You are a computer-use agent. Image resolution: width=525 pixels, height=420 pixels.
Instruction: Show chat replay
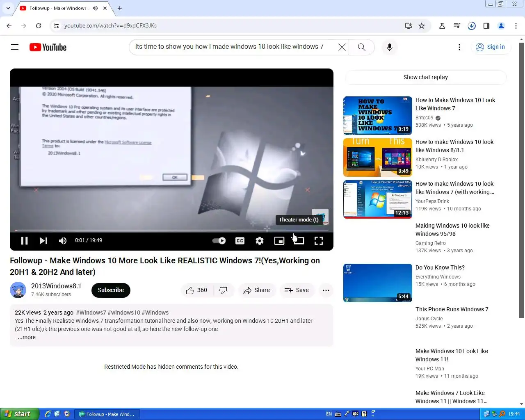pos(426,77)
